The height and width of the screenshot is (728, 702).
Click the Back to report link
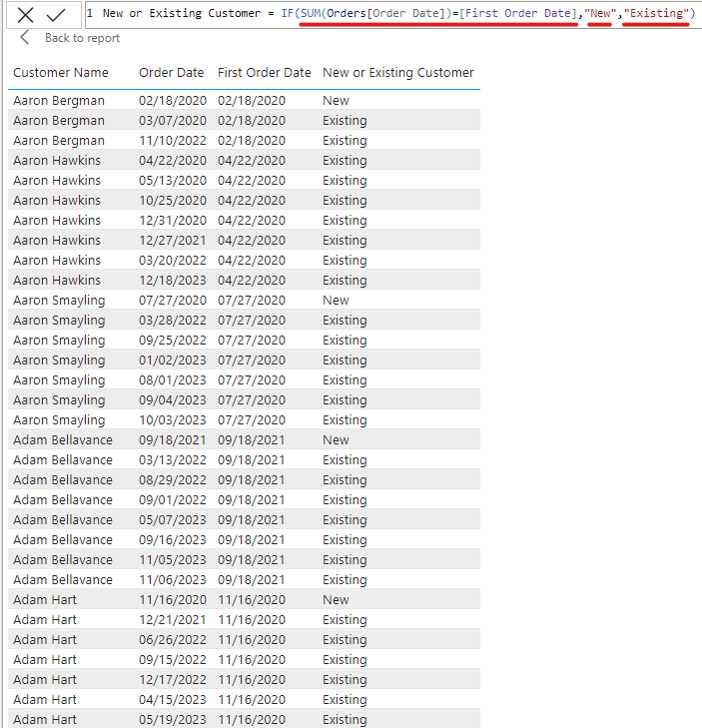[82, 38]
